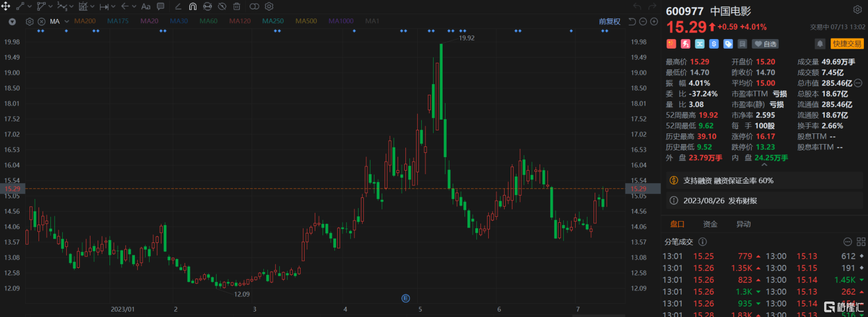Switch to the 盘口 tab
This screenshot has height=317, width=868.
677,224
